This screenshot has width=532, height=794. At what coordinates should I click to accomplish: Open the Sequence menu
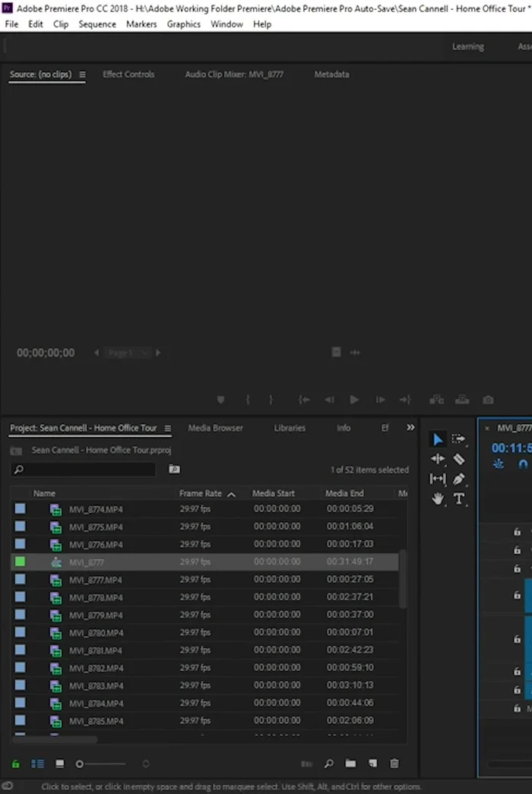[x=97, y=24]
